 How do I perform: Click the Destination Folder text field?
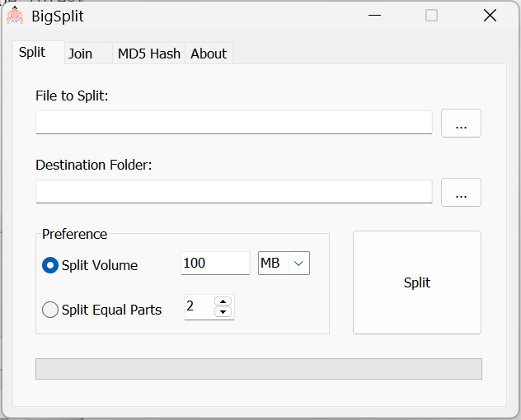coord(233,192)
